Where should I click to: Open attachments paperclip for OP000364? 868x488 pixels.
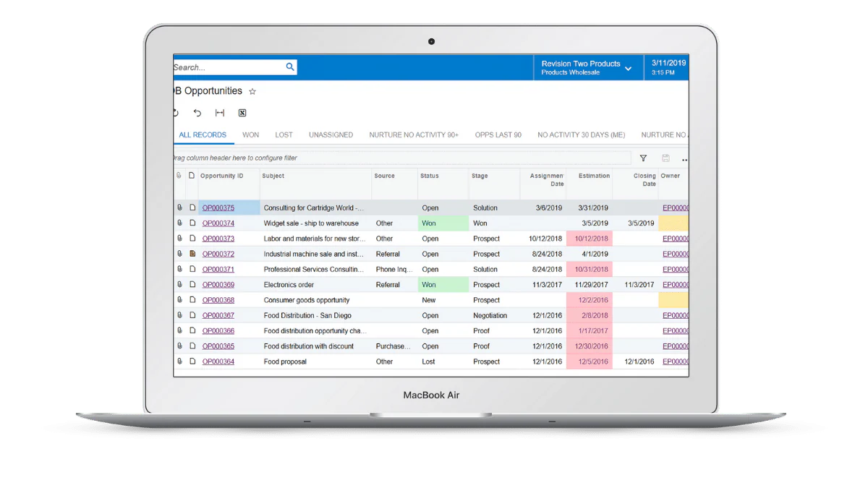[x=179, y=361]
